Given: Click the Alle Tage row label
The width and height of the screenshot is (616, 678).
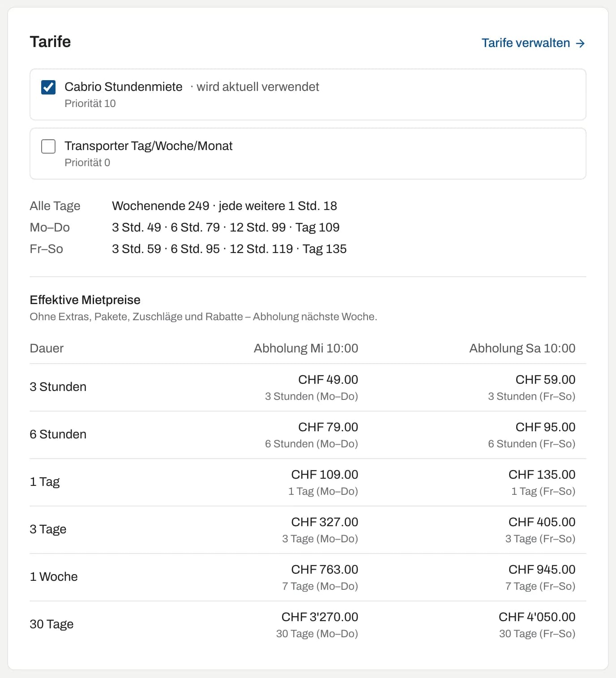Looking at the screenshot, I should (55, 206).
